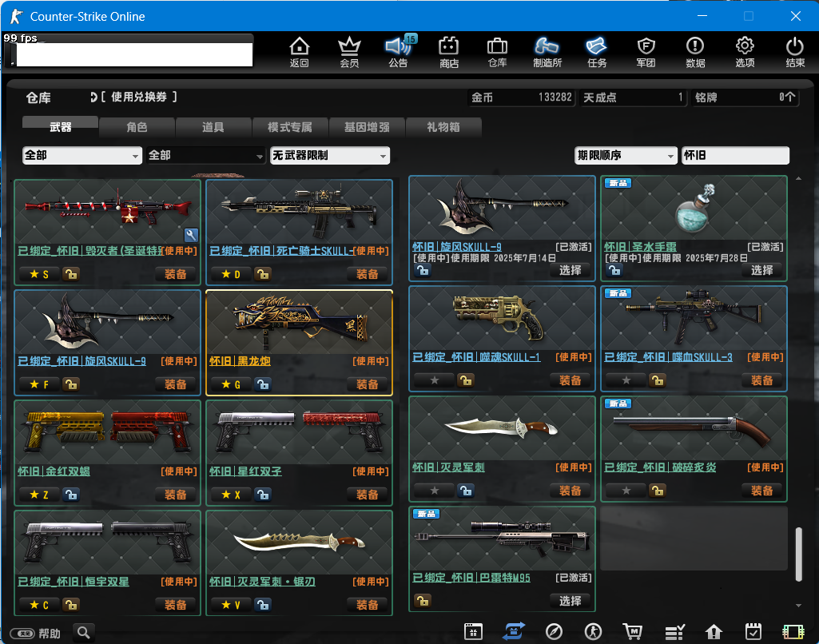819x644 pixels.
Task: Click the shopping cart icon in bottom toolbar
Action: tap(633, 632)
